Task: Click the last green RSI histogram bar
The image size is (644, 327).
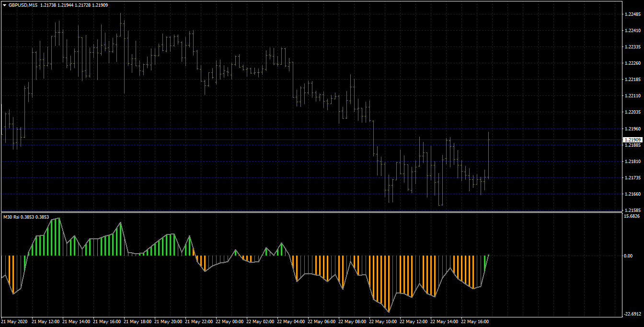Action: [x=485, y=262]
